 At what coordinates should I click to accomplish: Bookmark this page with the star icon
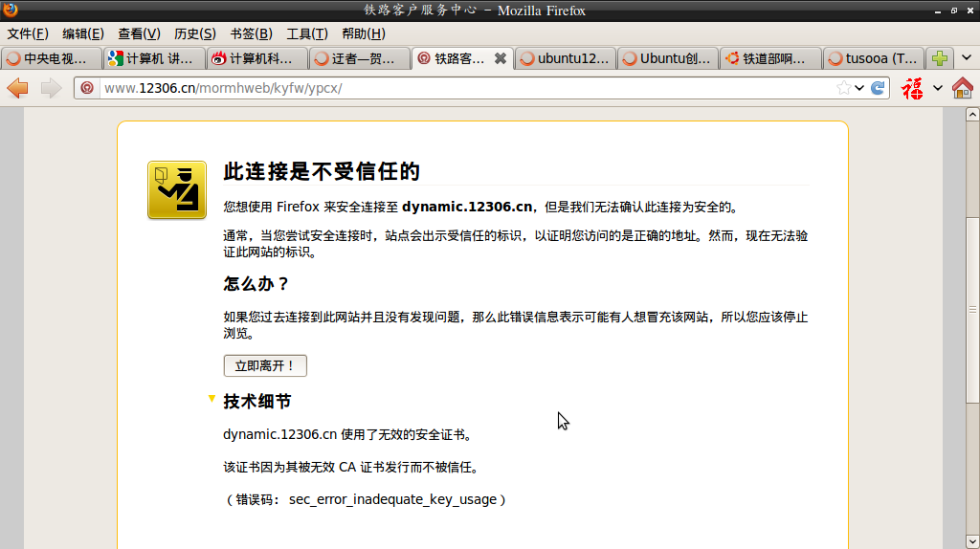coord(843,88)
